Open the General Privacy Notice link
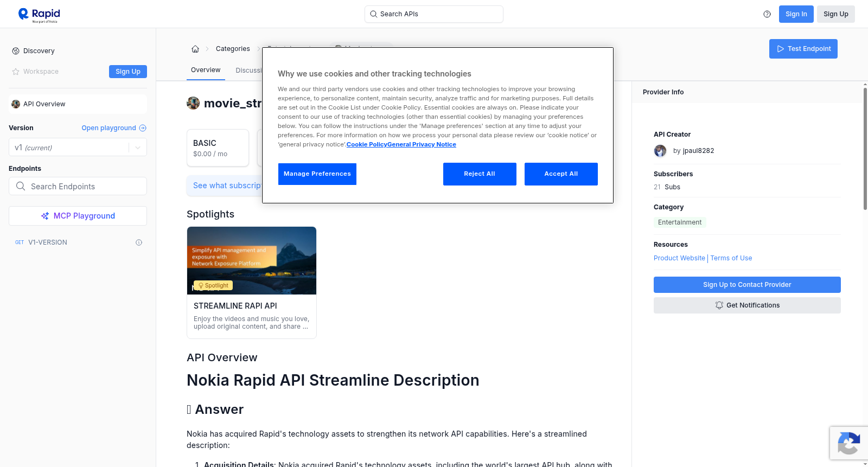The width and height of the screenshot is (868, 467). click(422, 144)
